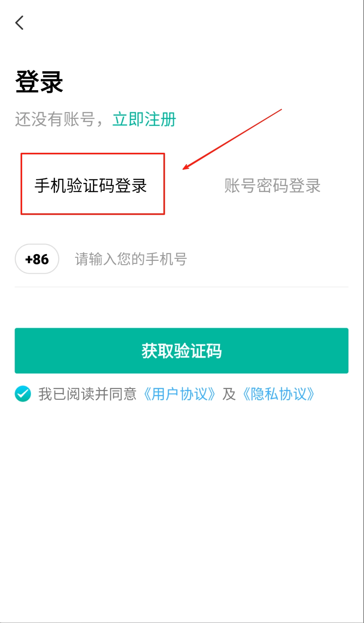Tap the green 获取验证码 button
This screenshot has width=364, height=623.
click(x=182, y=351)
